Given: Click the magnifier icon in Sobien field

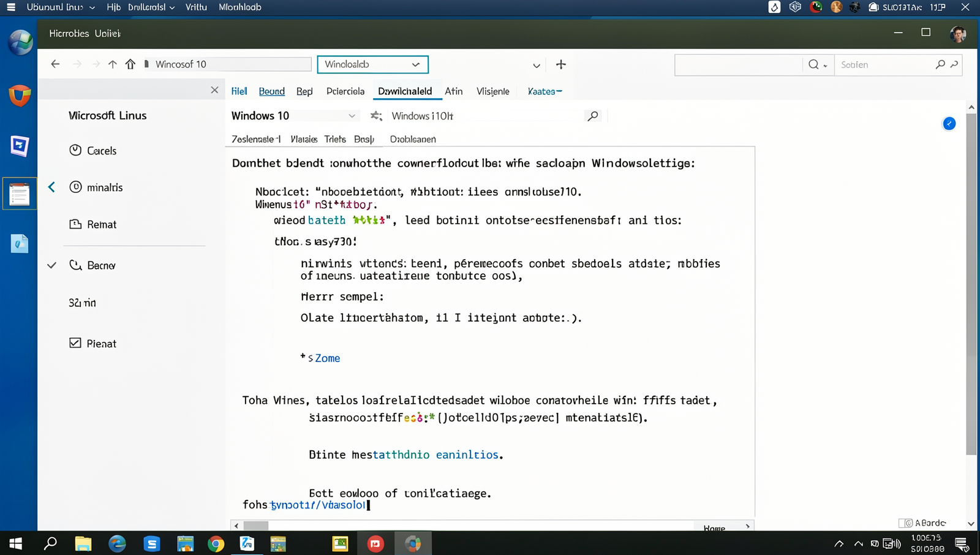Looking at the screenshot, I should [940, 64].
